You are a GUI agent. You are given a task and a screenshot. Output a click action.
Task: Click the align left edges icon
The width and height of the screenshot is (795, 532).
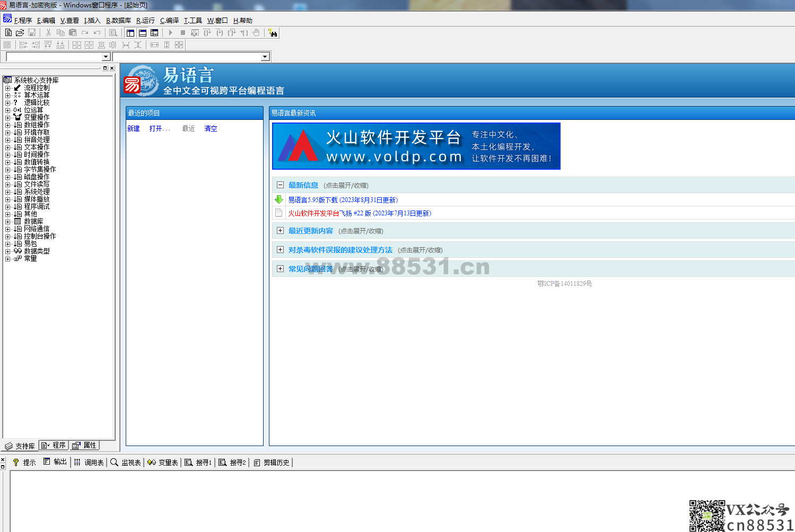[23, 45]
